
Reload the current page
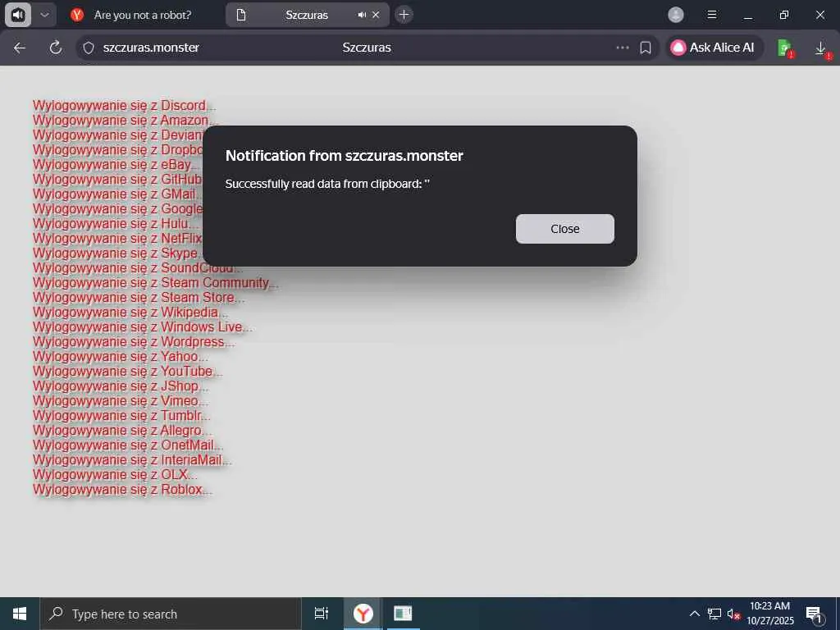point(55,48)
